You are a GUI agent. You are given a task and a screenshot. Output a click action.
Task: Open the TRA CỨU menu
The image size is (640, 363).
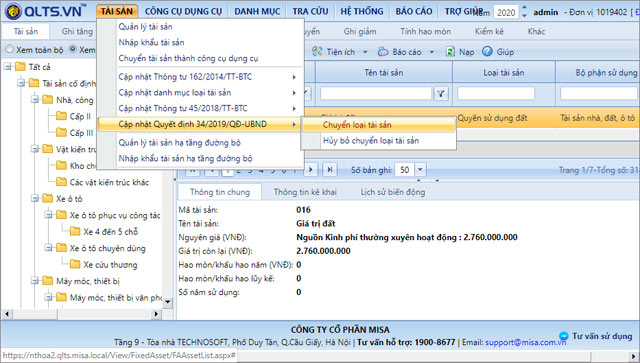(310, 11)
